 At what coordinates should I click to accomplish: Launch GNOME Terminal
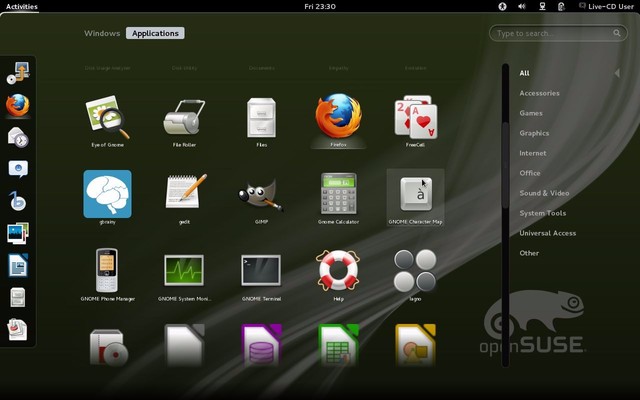coord(261,274)
